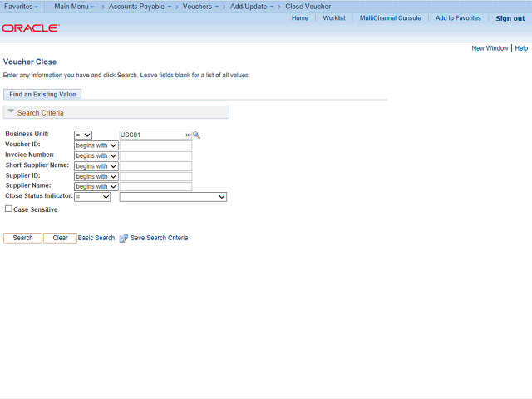532x399 pixels.
Task: Click Sign out link
Action: (510, 18)
